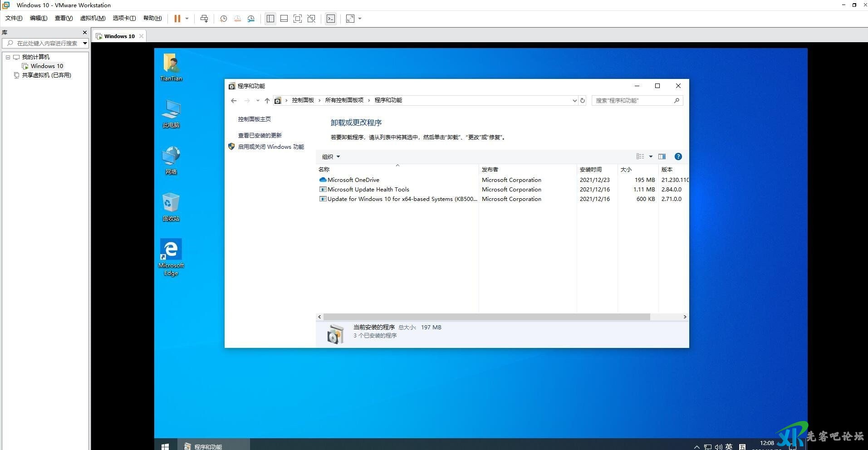Screen dimensions: 868x450
Task: Open the 组织 dropdown menu
Action: pyautogui.click(x=331, y=157)
